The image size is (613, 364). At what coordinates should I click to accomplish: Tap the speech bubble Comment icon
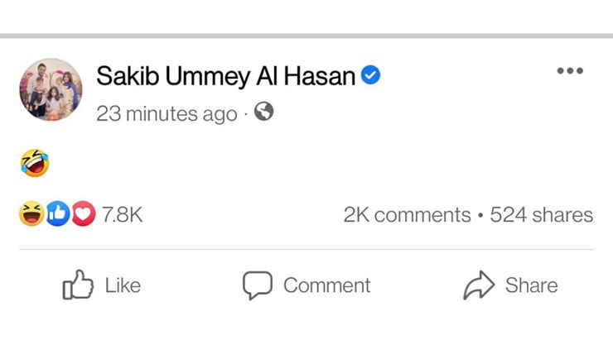[257, 285]
